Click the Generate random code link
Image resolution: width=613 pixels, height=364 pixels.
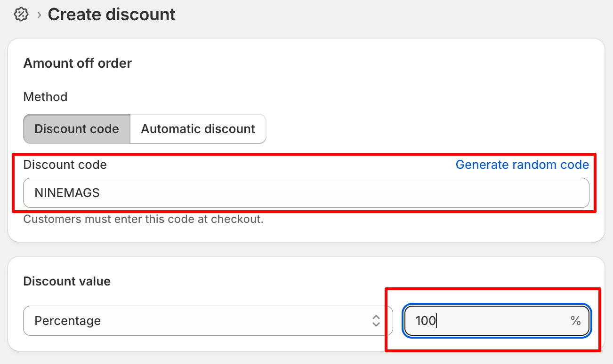click(x=522, y=165)
